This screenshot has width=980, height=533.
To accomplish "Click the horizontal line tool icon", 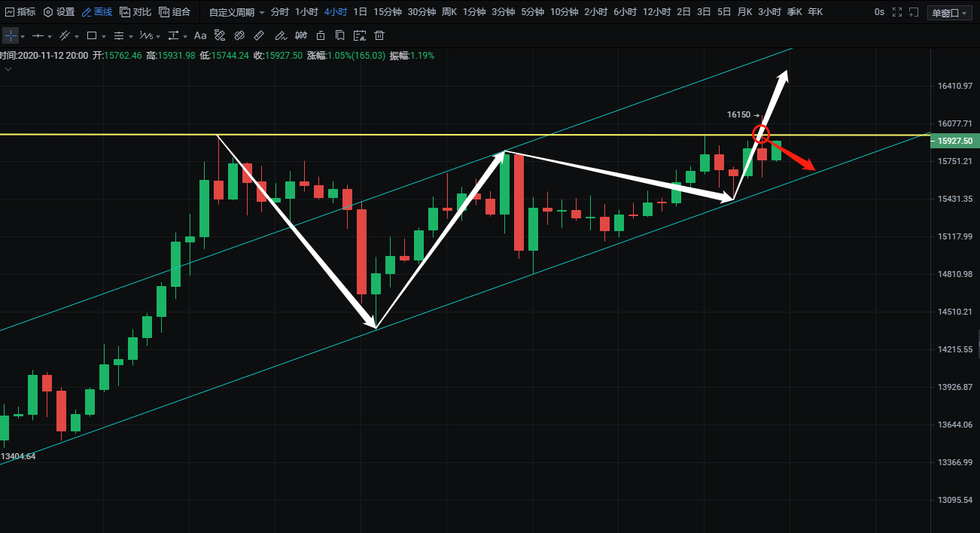I will (38, 35).
